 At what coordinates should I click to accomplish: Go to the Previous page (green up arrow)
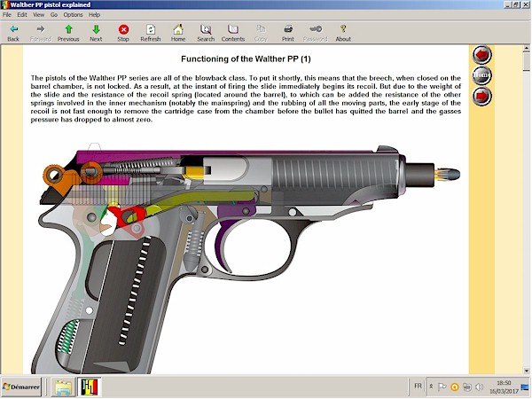tap(68, 34)
